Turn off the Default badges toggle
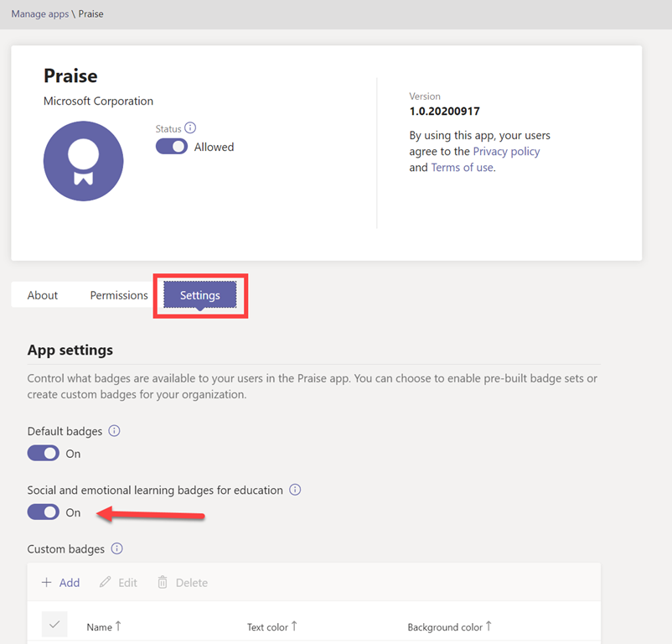This screenshot has width=672, height=644. coord(44,454)
